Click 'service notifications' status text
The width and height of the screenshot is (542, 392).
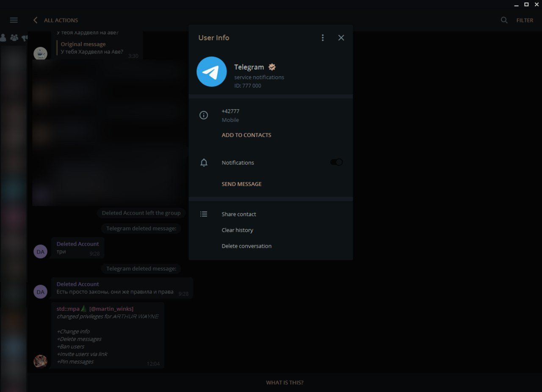click(x=259, y=77)
